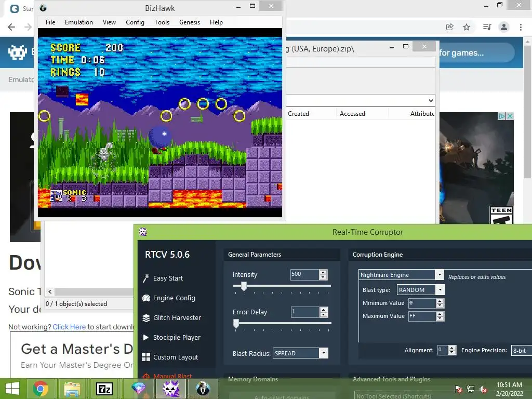Follow the Click Here download link
The width and height of the screenshot is (532, 399).
point(69,327)
